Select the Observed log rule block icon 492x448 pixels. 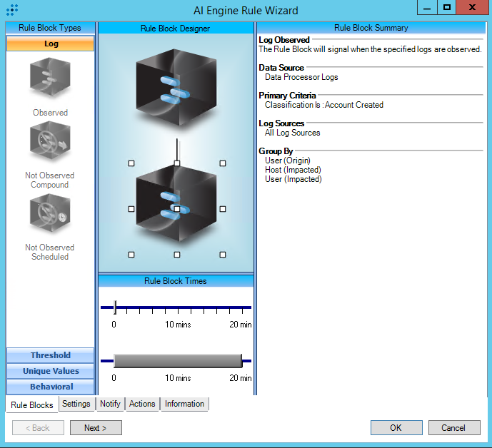click(50, 78)
